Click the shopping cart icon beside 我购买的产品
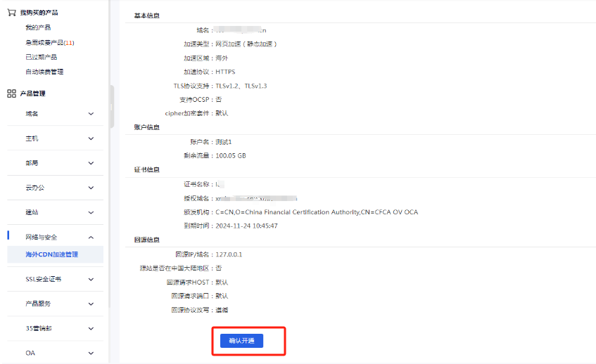596x364 pixels. point(11,13)
